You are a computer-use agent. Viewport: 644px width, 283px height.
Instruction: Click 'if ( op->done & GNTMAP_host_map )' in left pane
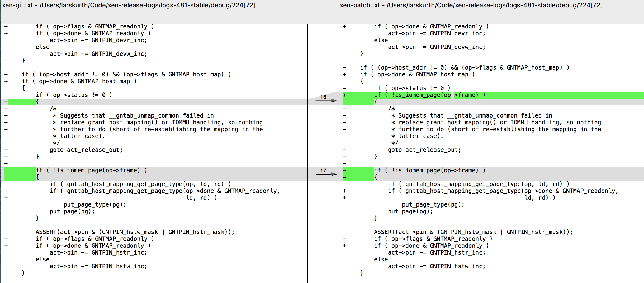(x=79, y=81)
